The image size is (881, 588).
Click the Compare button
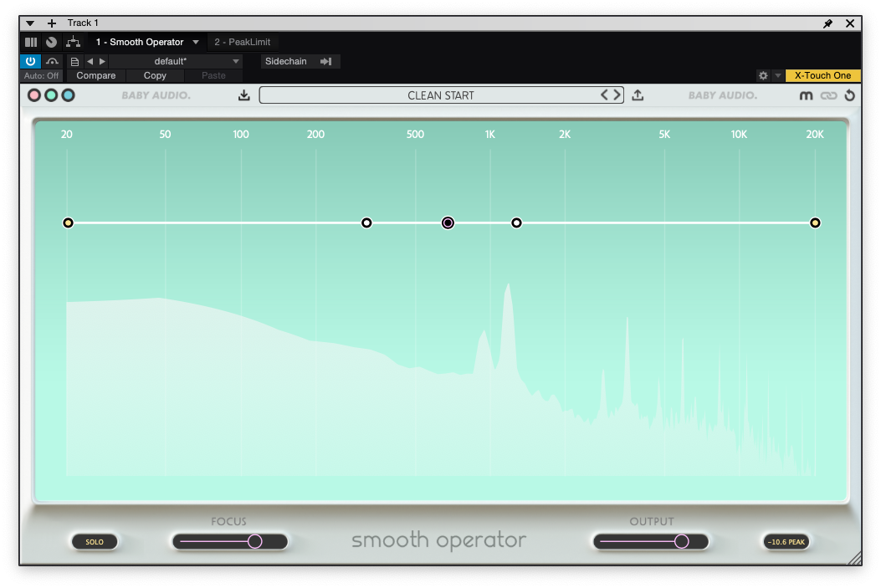coord(96,76)
